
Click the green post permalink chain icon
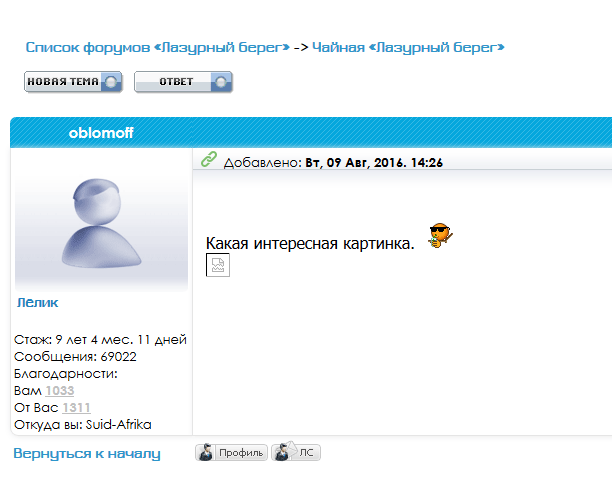coord(209,159)
